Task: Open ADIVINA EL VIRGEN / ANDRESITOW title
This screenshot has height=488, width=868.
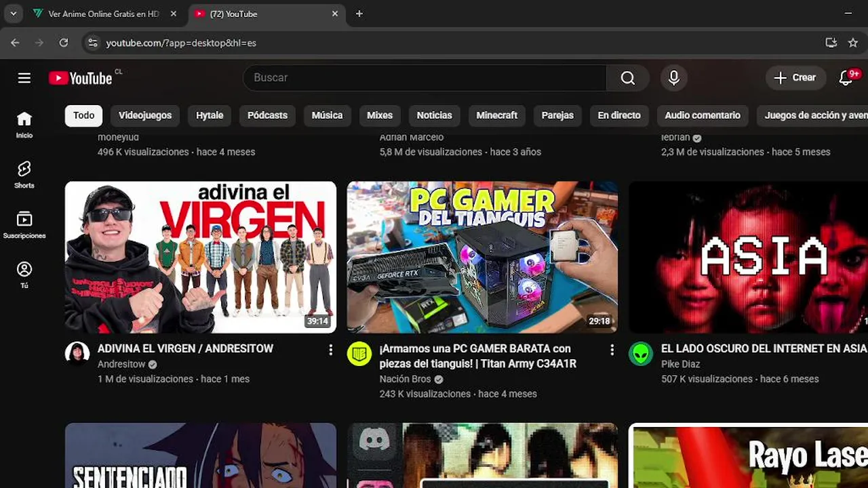Action: (x=185, y=348)
